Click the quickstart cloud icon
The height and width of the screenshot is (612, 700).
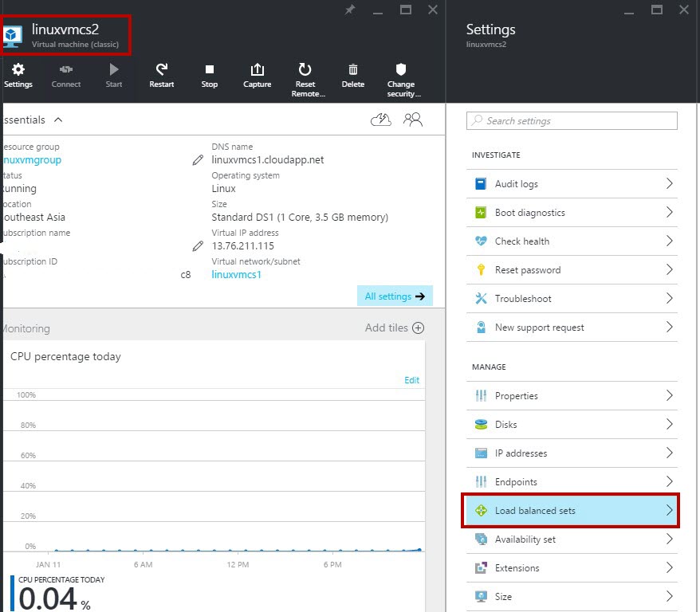point(381,120)
